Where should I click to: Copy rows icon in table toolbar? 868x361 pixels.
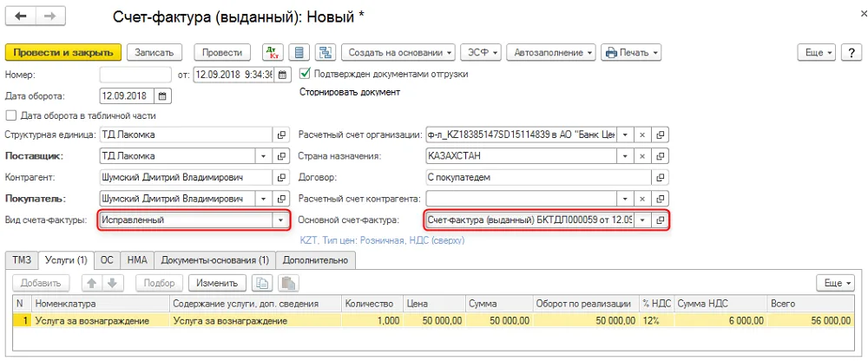click(262, 283)
